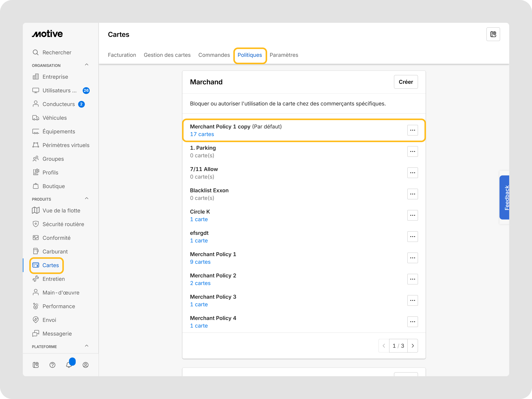Click the Envoi dispatch icon

pyautogui.click(x=36, y=320)
